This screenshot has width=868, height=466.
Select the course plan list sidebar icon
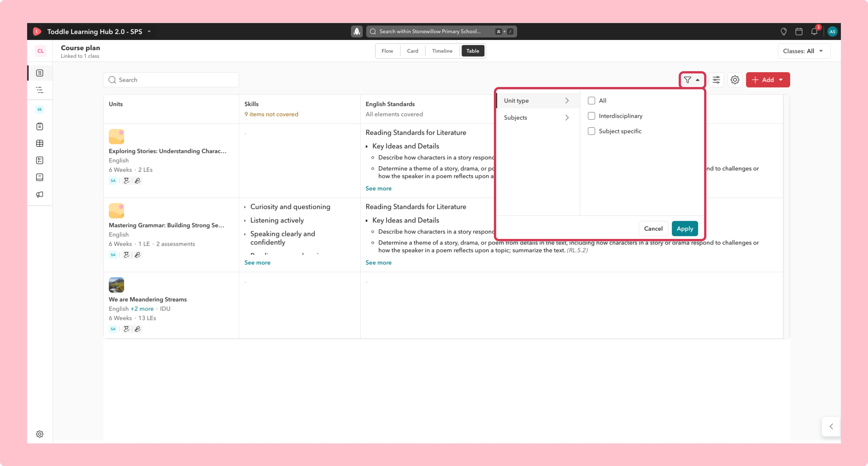[40, 73]
